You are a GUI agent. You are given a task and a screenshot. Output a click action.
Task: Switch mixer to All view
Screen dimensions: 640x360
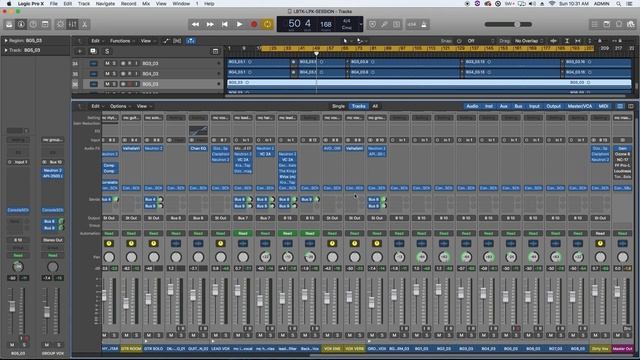click(x=375, y=106)
